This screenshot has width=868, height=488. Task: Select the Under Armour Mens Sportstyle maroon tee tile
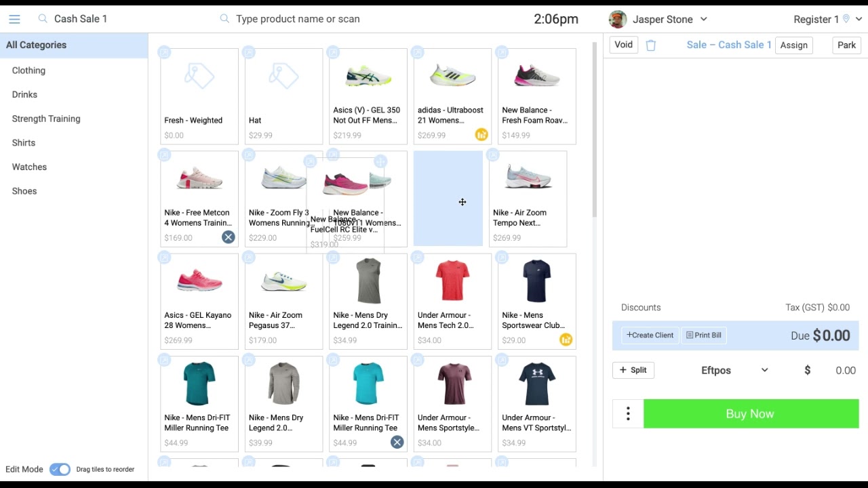coord(452,404)
